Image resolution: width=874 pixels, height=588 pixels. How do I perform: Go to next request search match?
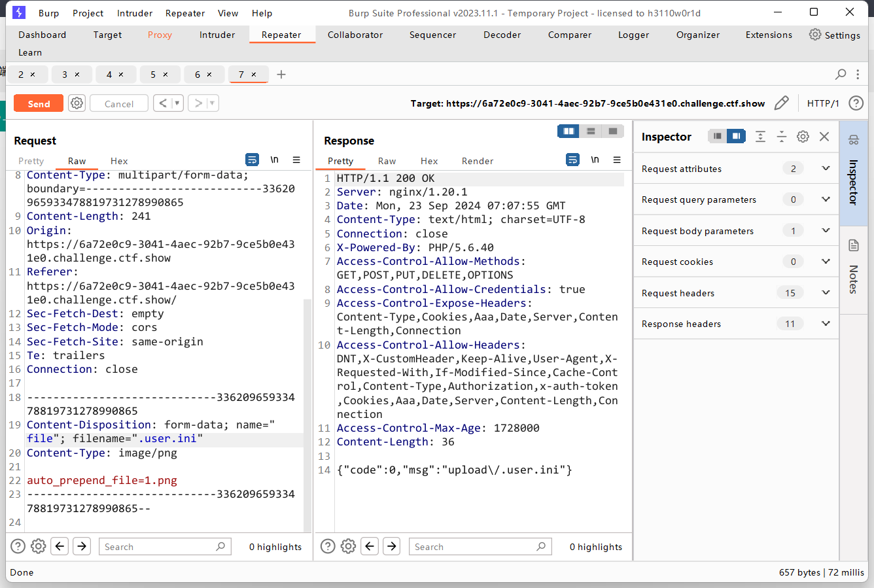click(82, 546)
